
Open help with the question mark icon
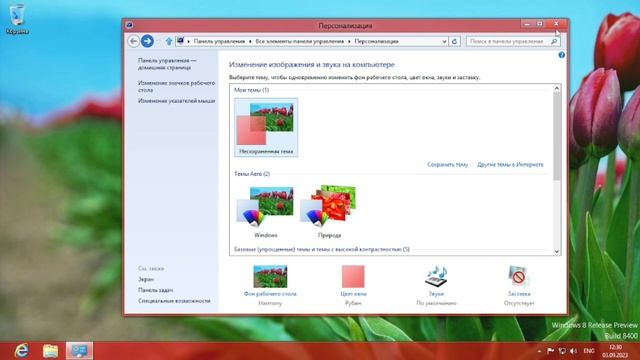(562, 55)
